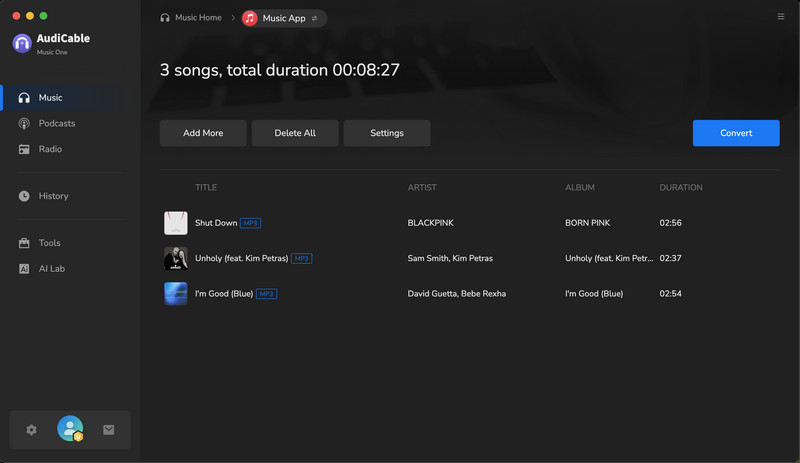Viewport: 800px width, 463px height.
Task: Click the Podcasts broadcast icon
Action: (24, 124)
